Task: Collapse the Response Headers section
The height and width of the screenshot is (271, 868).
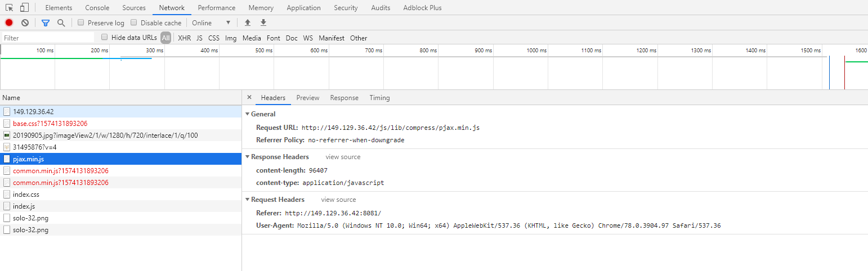Action: click(x=247, y=157)
